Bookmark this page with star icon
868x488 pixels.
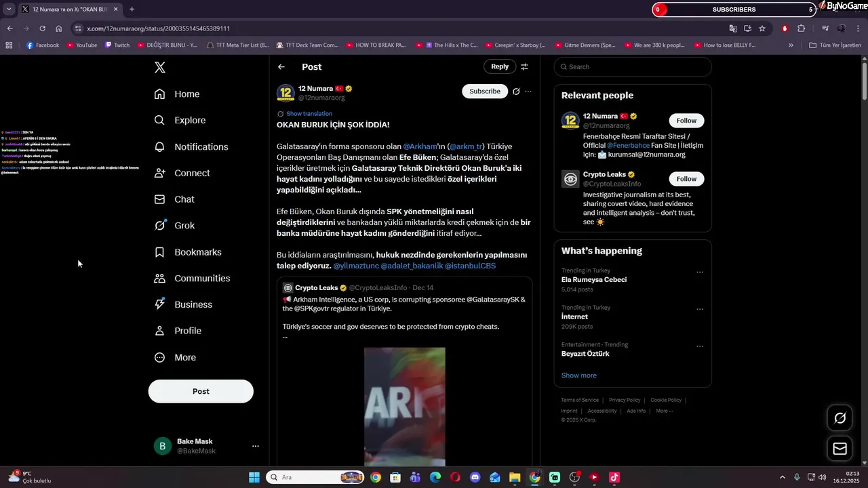tap(762, 28)
